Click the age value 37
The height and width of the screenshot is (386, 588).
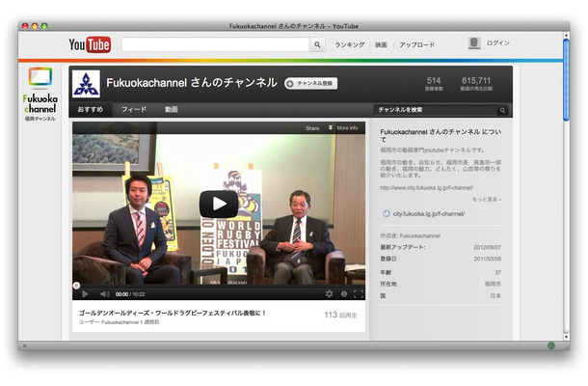tap(498, 272)
